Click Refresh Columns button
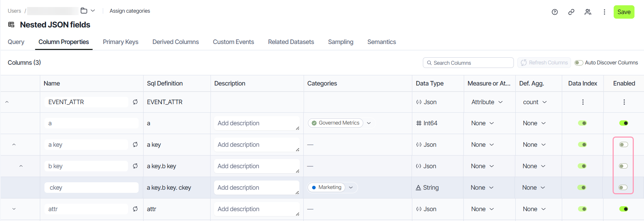The width and height of the screenshot is (644, 221). pyautogui.click(x=544, y=63)
